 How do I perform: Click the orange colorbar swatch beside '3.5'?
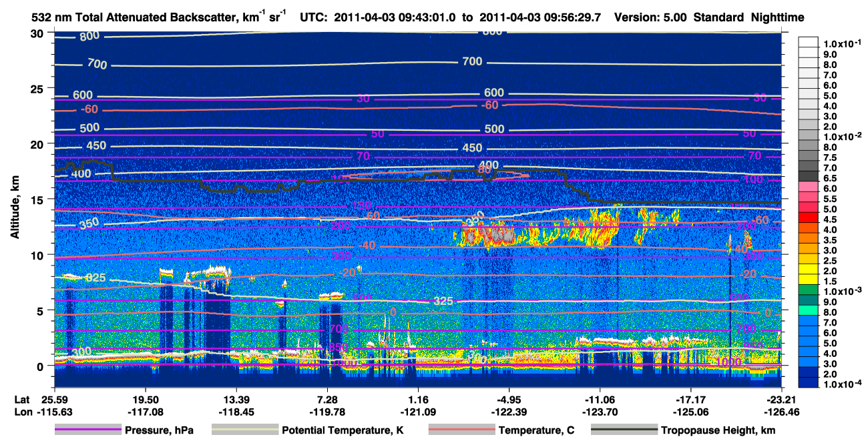pos(808,238)
